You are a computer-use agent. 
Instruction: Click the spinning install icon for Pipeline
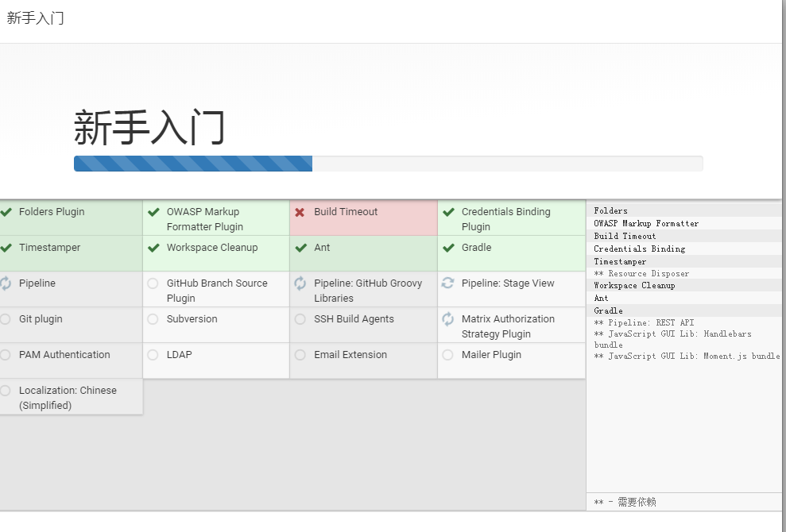tap(6, 283)
